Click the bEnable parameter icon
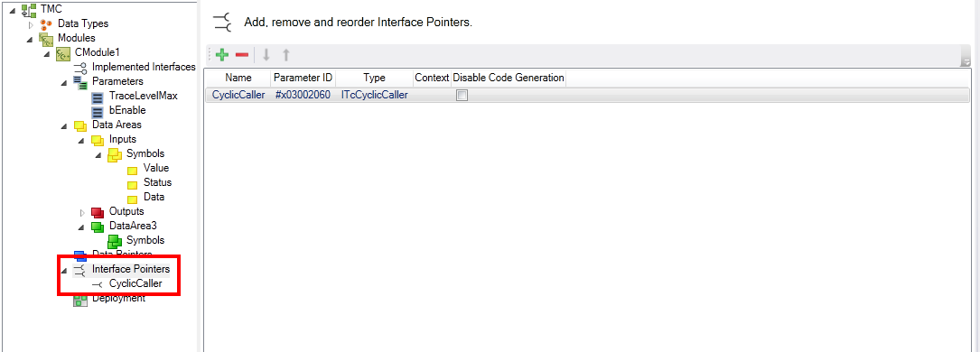 click(97, 112)
